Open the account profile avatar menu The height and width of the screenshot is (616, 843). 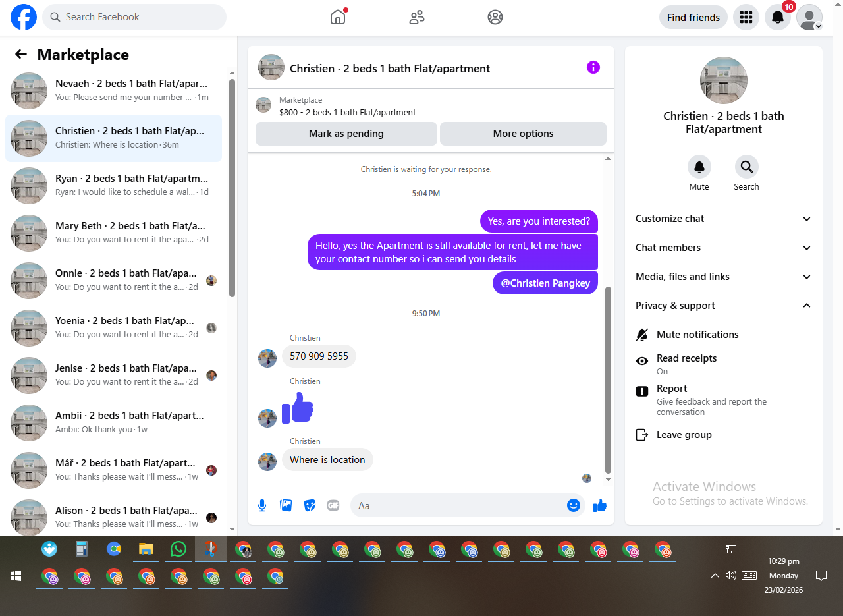pyautogui.click(x=809, y=18)
